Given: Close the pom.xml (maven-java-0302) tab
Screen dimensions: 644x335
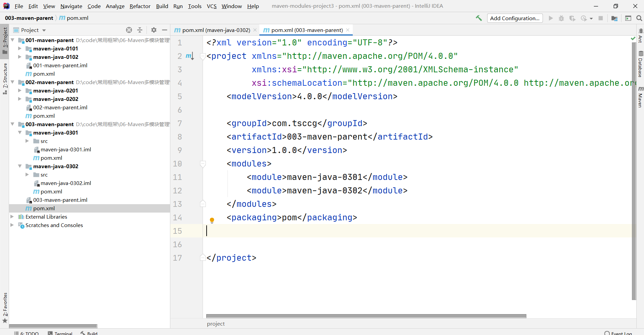Looking at the screenshot, I should [255, 30].
